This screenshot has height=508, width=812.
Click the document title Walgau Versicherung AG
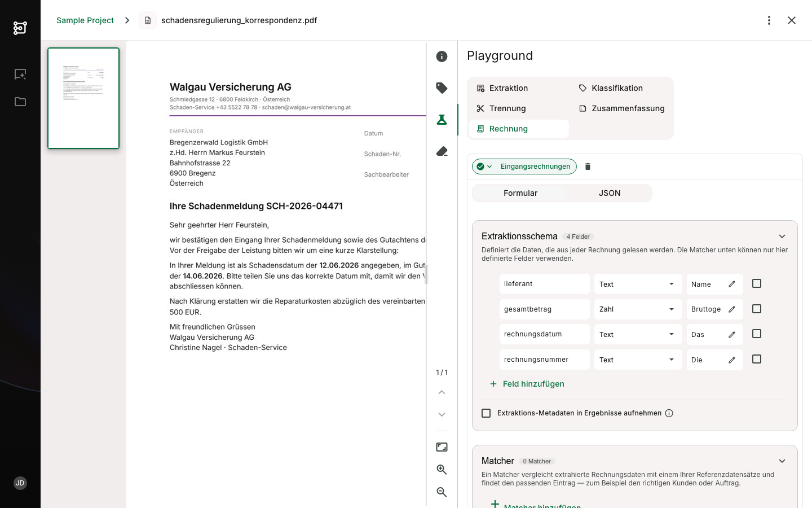[x=231, y=87]
